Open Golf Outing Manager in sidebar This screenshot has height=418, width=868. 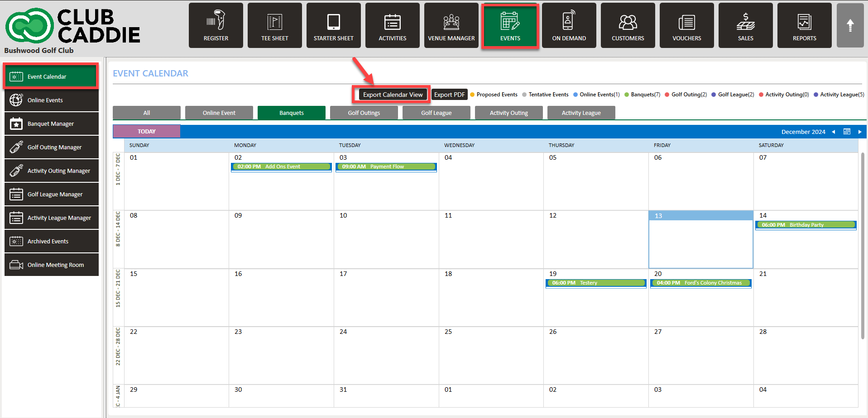click(52, 147)
